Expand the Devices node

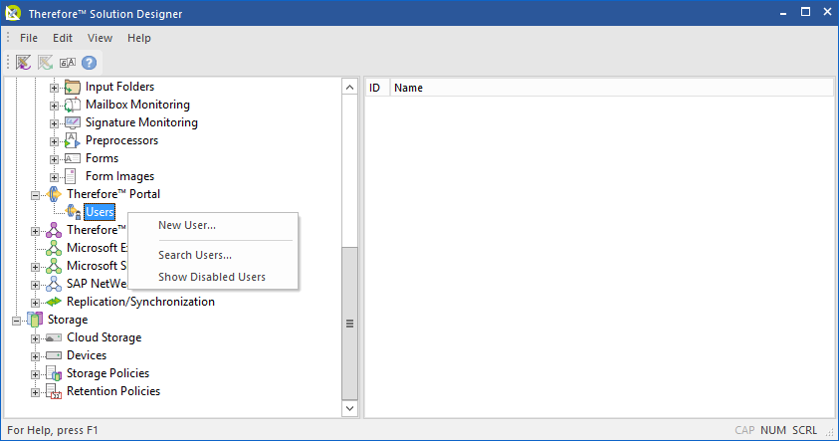(35, 356)
